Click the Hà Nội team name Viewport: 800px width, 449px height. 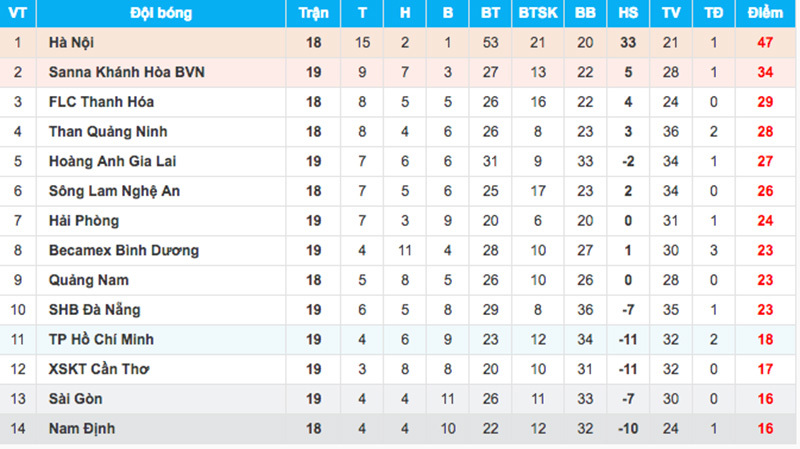pos(71,43)
